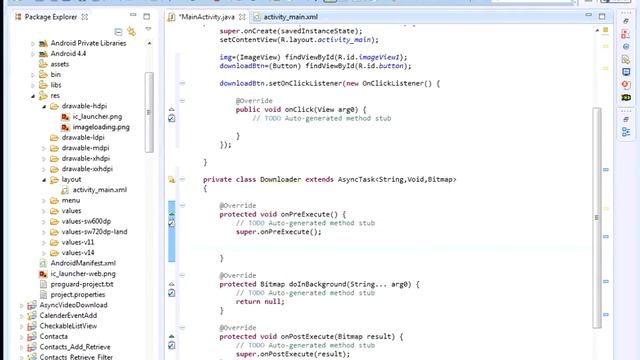The image size is (640, 360).
Task: Expand the libs folder
Action: pyautogui.click(x=33, y=85)
